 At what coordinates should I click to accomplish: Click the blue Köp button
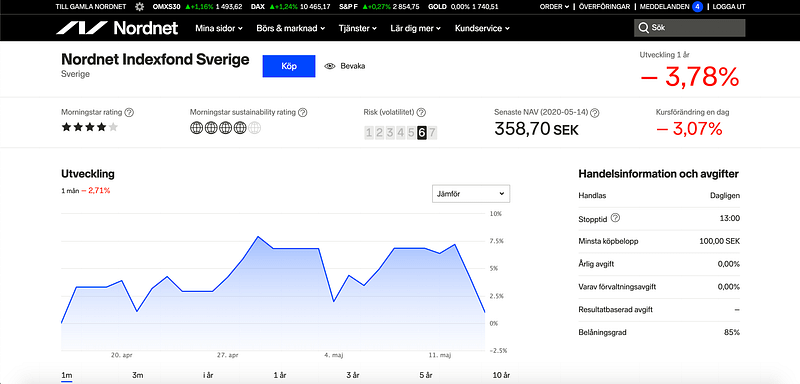[x=289, y=66]
